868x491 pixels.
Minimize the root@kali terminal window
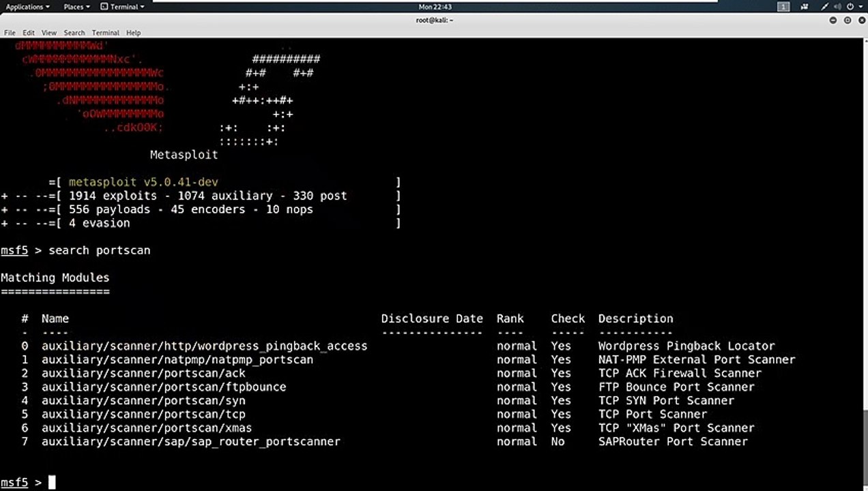pos(833,20)
